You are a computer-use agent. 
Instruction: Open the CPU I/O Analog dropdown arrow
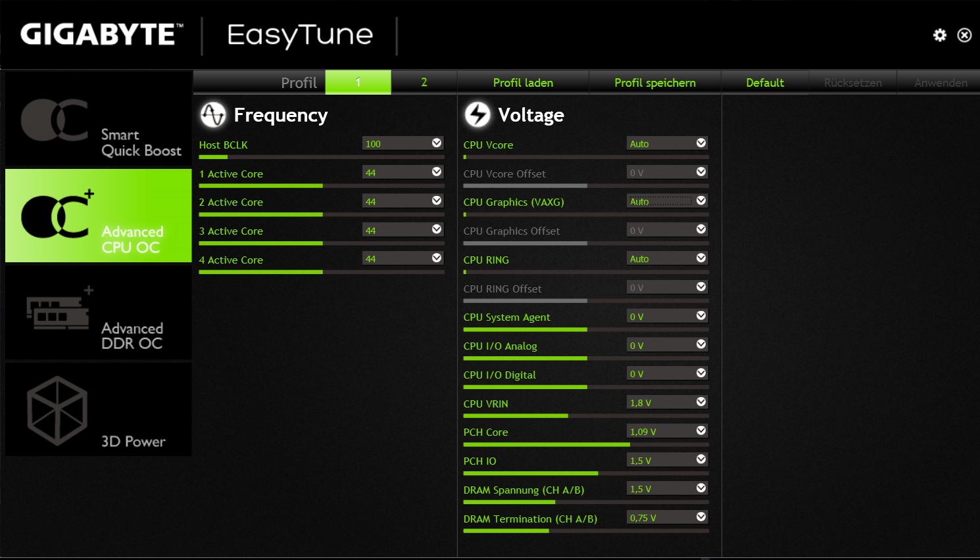(701, 344)
